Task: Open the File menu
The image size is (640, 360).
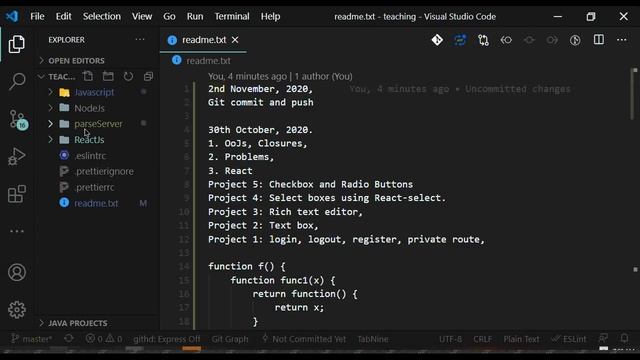Action: coord(37,16)
